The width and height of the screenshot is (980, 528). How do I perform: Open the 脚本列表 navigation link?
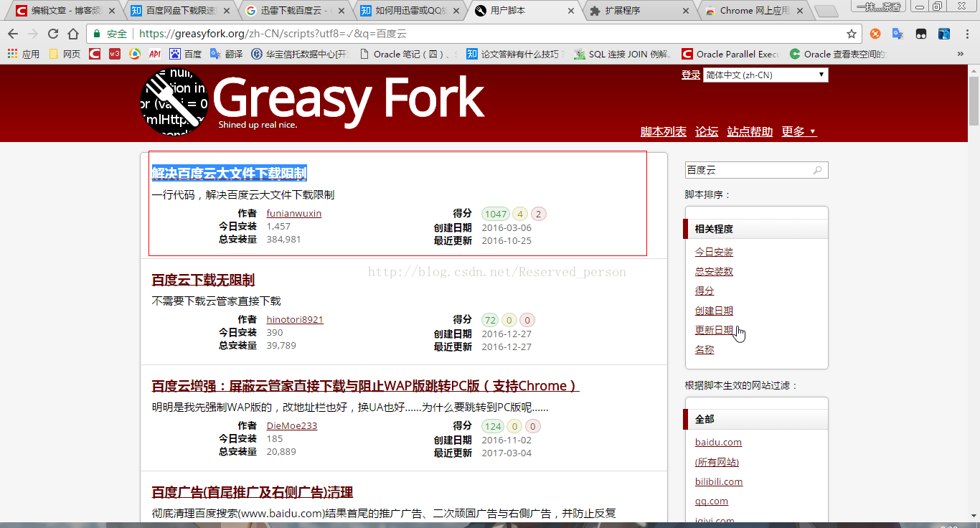click(x=664, y=131)
